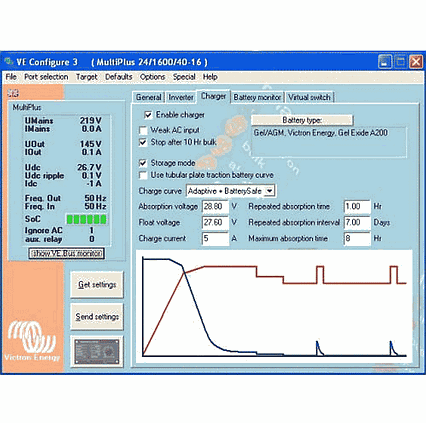
Task: Disable the Storage mode checkbox
Action: pyautogui.click(x=143, y=163)
